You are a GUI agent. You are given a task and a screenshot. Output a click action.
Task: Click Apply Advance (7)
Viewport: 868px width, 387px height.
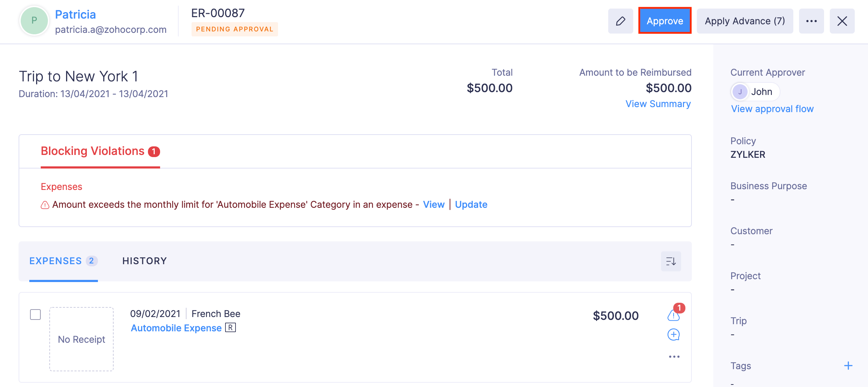point(745,21)
